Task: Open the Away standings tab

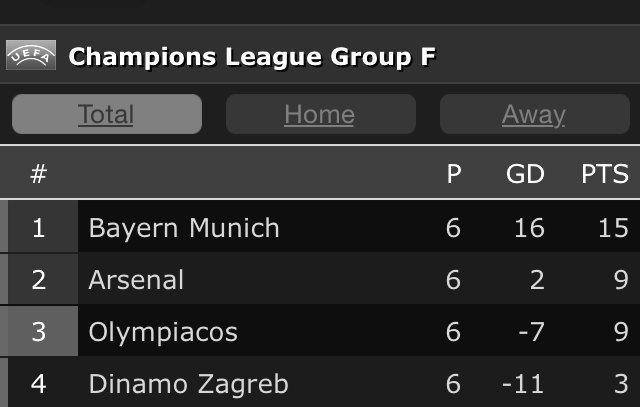Action: [535, 114]
